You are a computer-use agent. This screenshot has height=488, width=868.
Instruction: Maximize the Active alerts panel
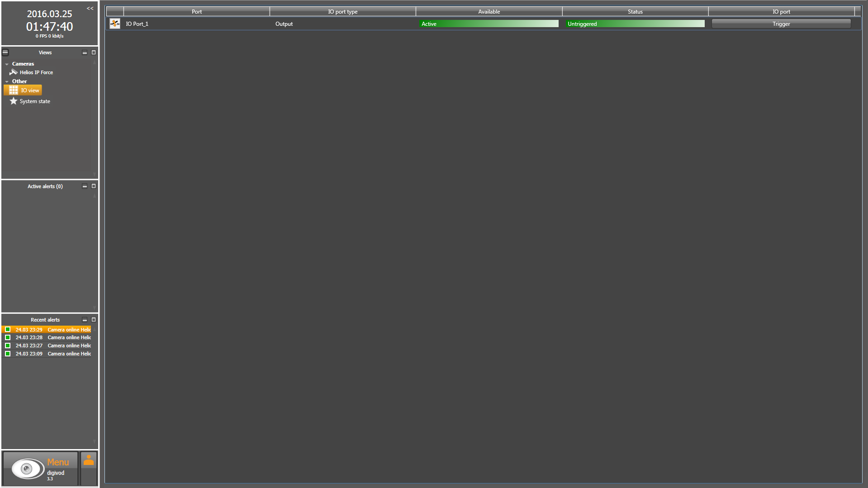(94, 186)
